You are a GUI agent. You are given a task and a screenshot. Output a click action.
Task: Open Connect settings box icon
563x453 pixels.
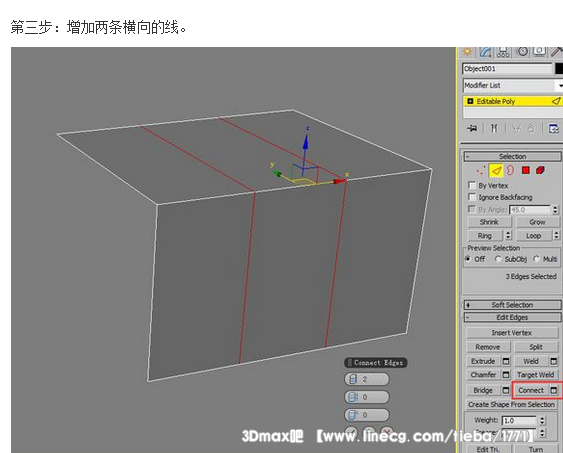pyautogui.click(x=554, y=390)
